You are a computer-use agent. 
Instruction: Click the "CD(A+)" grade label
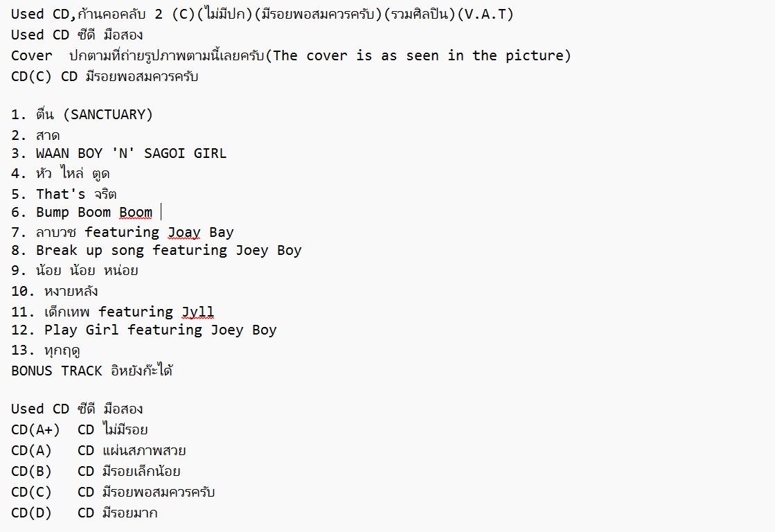coord(36,430)
